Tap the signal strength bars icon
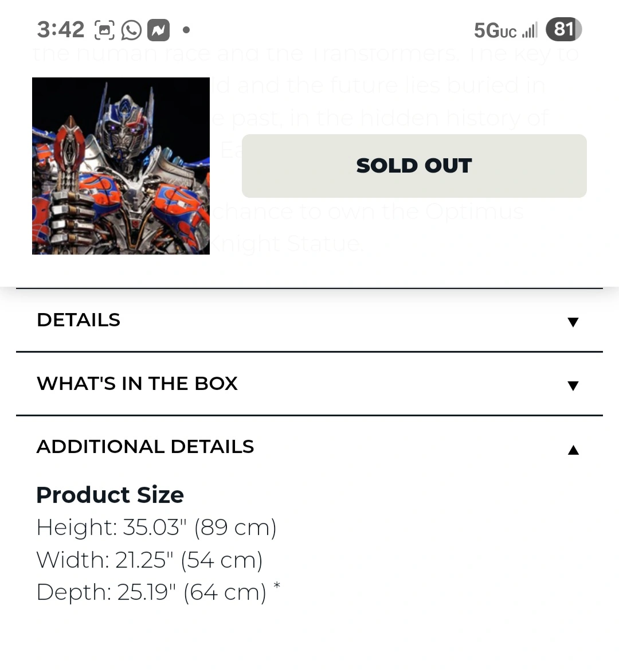This screenshot has height=672, width=619. tap(530, 30)
